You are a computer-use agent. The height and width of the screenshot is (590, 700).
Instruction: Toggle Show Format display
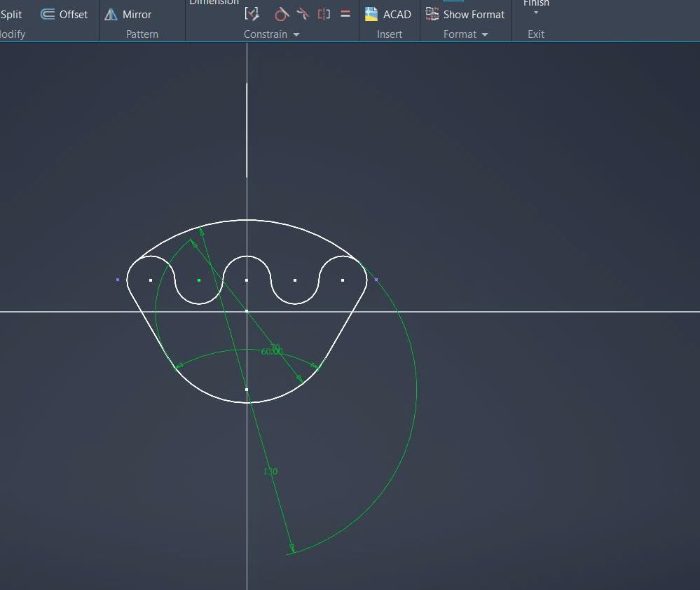point(465,14)
